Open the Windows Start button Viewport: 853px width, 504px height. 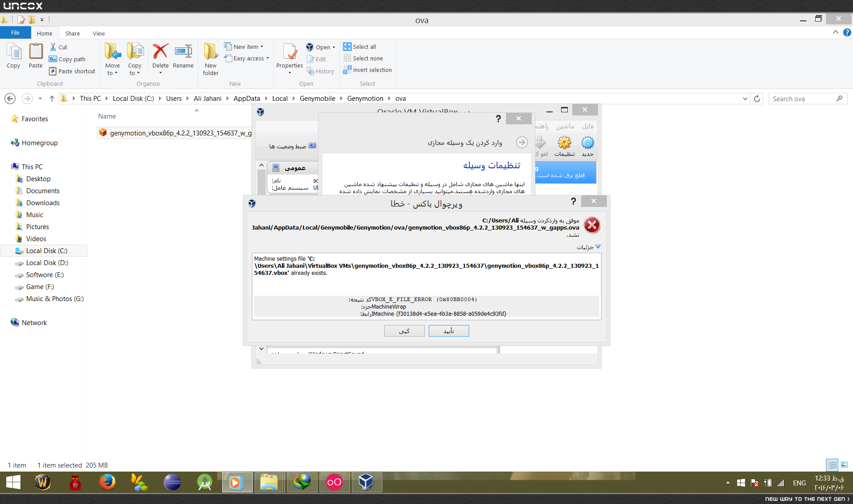pyautogui.click(x=13, y=482)
